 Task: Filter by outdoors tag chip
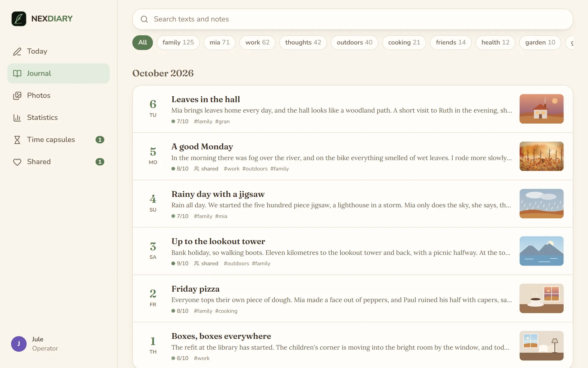(355, 43)
